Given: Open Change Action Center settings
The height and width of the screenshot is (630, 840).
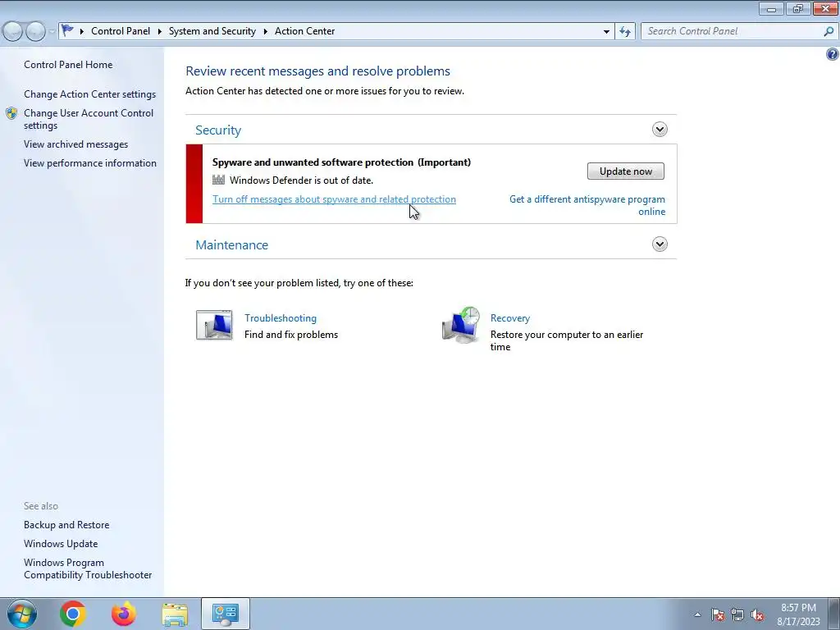Looking at the screenshot, I should (89, 94).
